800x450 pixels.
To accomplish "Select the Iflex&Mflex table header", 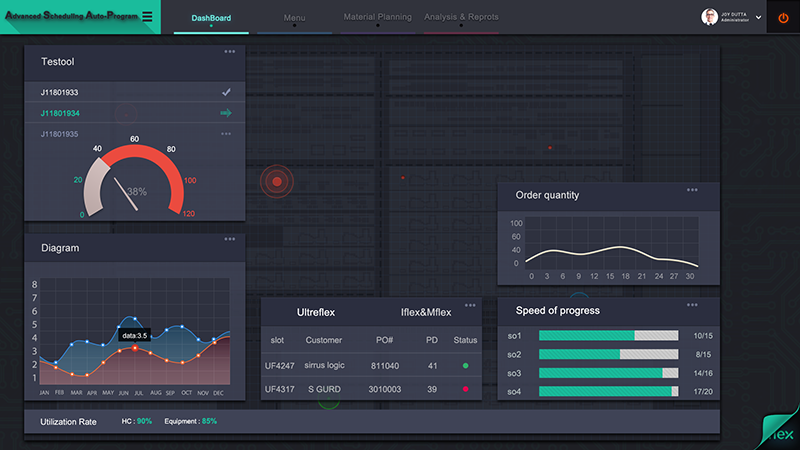I will 425,312.
